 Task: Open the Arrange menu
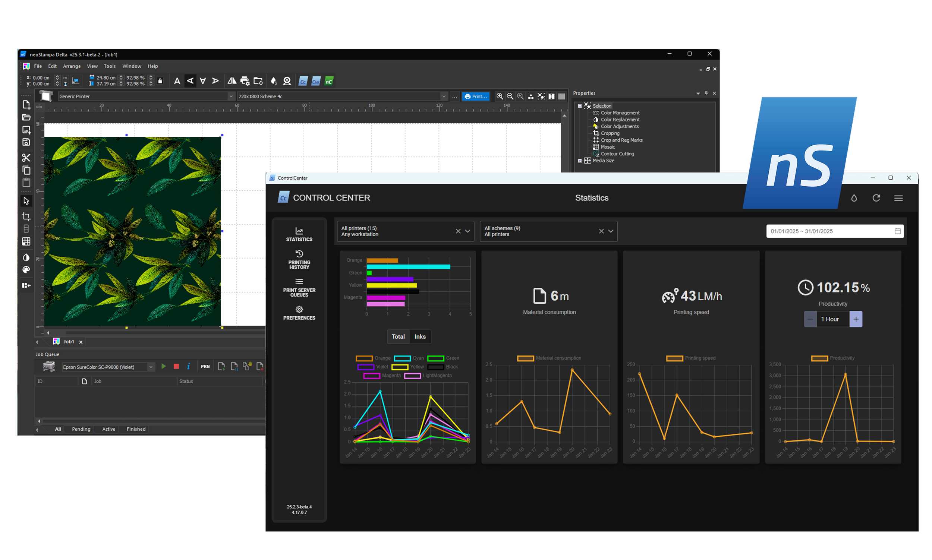tap(72, 66)
